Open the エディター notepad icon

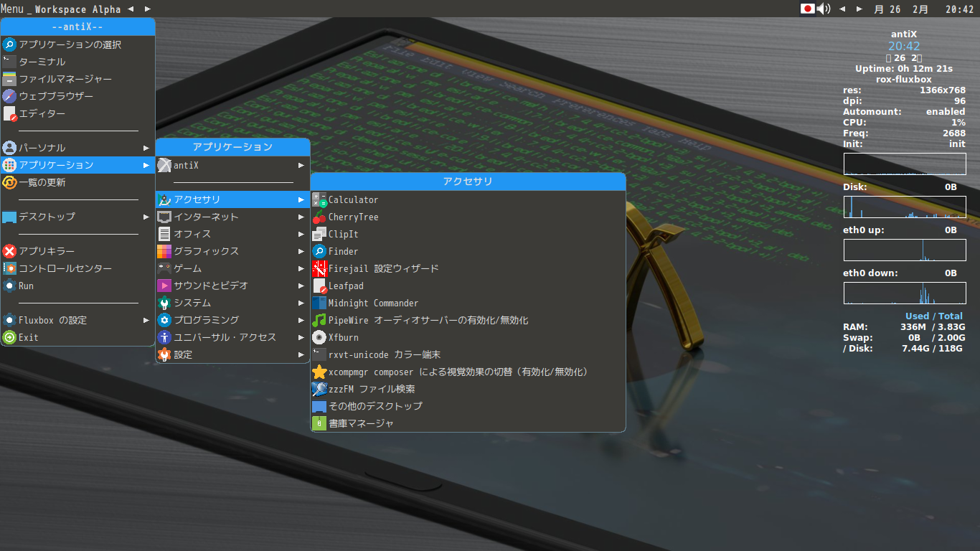tap(9, 113)
